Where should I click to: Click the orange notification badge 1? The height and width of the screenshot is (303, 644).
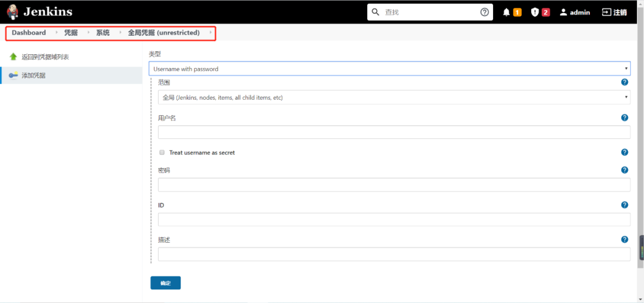[517, 13]
